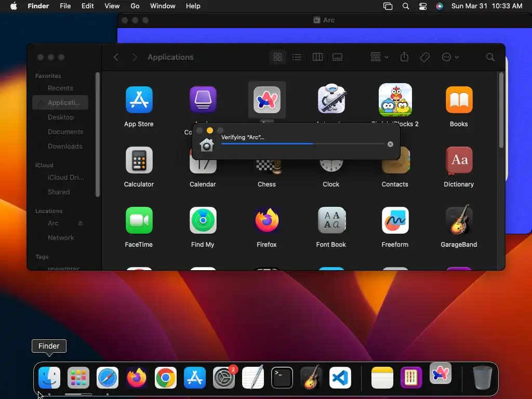Launch Firefox from the Applications folder

point(267,220)
